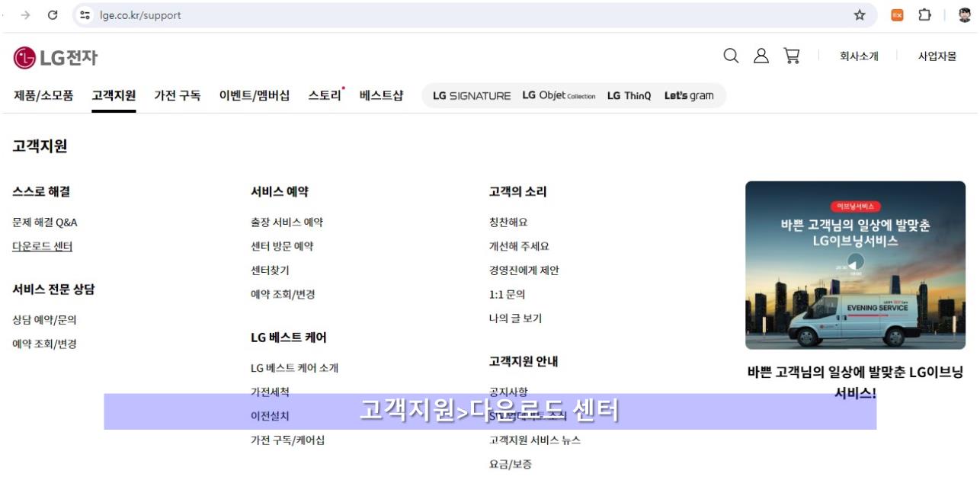Open 고객지원 서비스 뉴스 link

(535, 440)
